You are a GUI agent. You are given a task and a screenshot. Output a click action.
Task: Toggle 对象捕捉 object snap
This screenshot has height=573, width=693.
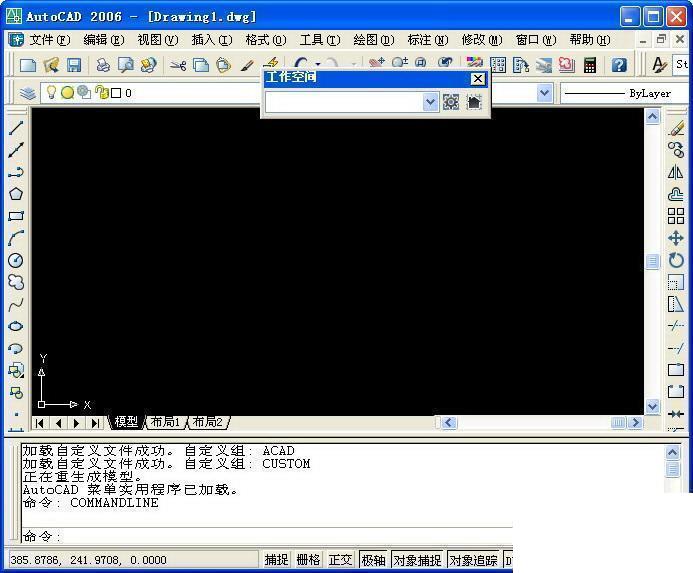(417, 560)
